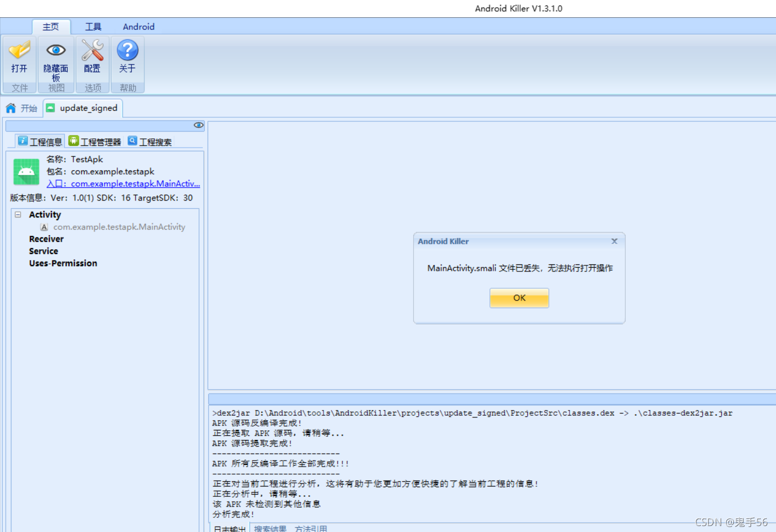Click the 包名 com.example.testapk text

[x=101, y=171]
